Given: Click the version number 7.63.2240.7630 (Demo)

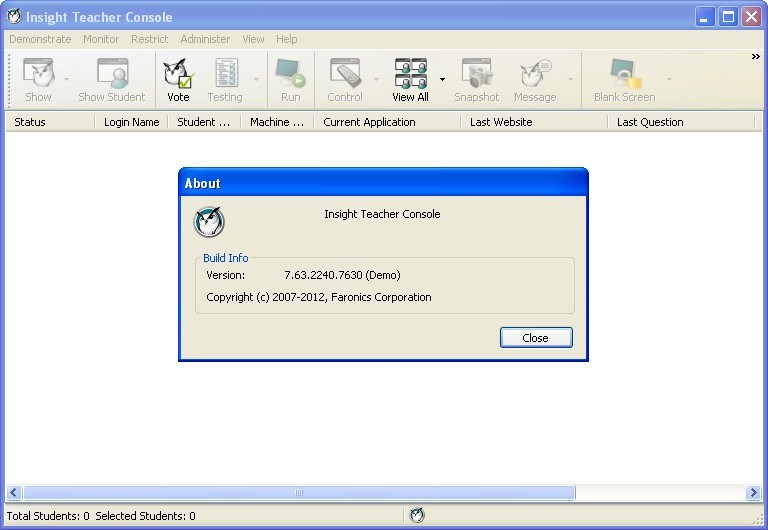Looking at the screenshot, I should coord(342,275).
